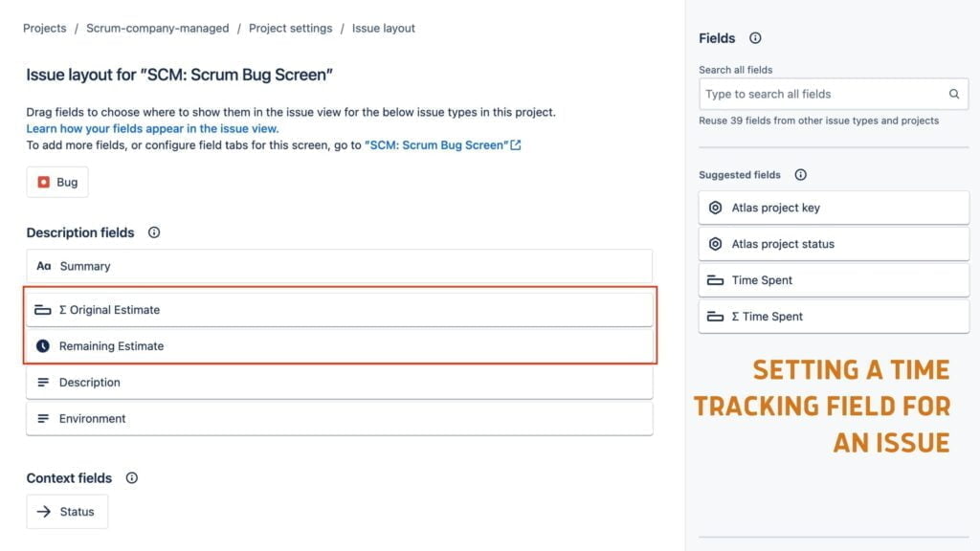Open the Context fields info tooltip
This screenshot has width=980, height=551.
131,478
